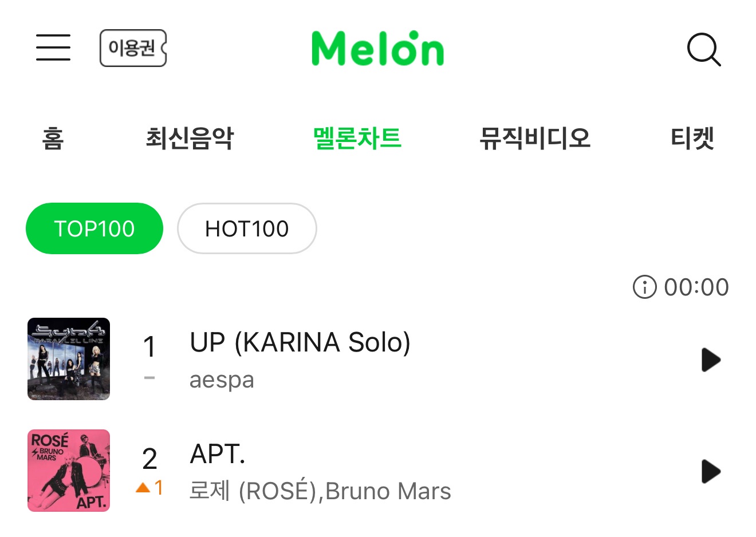Click the song title UP (KARINA Solo)

[300, 342]
